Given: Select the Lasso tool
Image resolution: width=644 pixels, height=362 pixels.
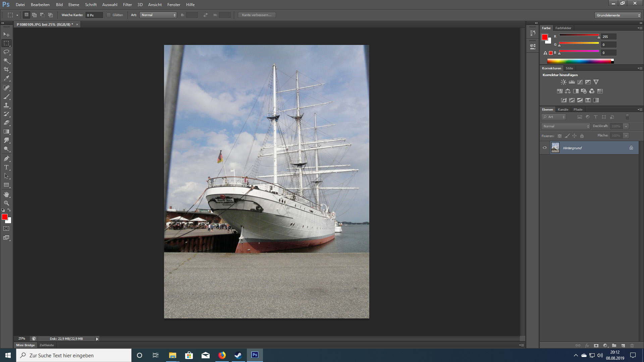Looking at the screenshot, I should pos(6,52).
